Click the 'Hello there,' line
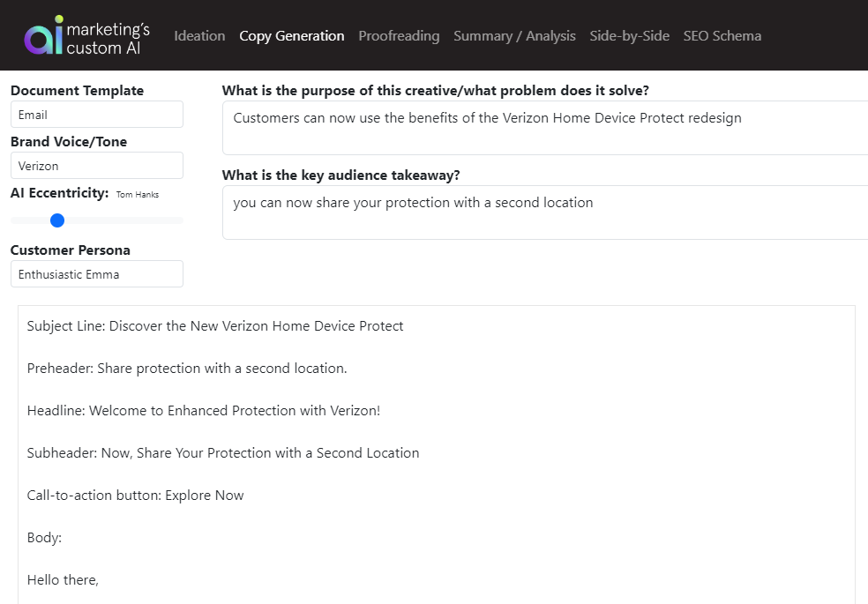 [63, 579]
